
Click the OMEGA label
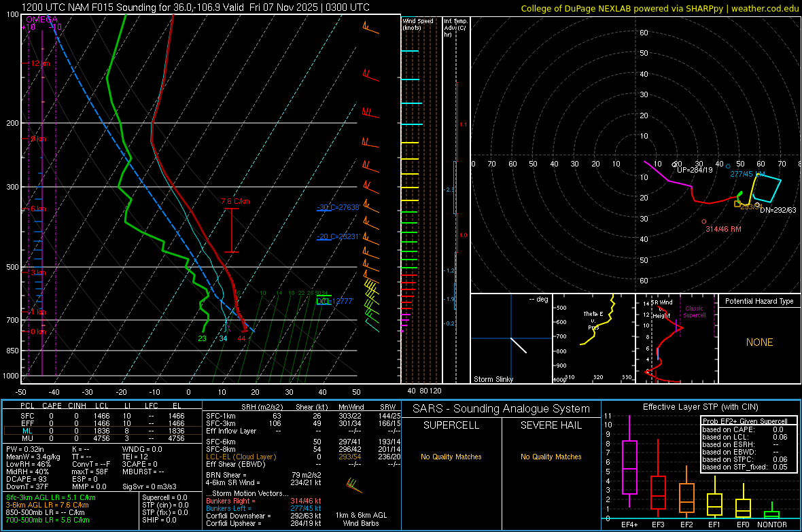[x=41, y=20]
